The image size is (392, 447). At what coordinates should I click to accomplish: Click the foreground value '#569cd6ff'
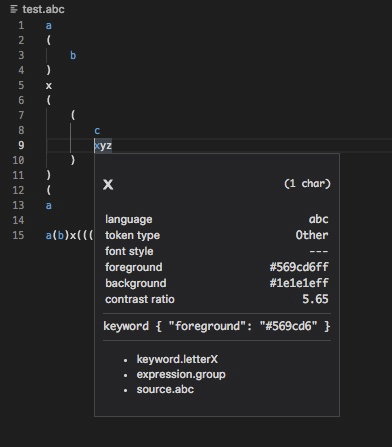coord(299,267)
